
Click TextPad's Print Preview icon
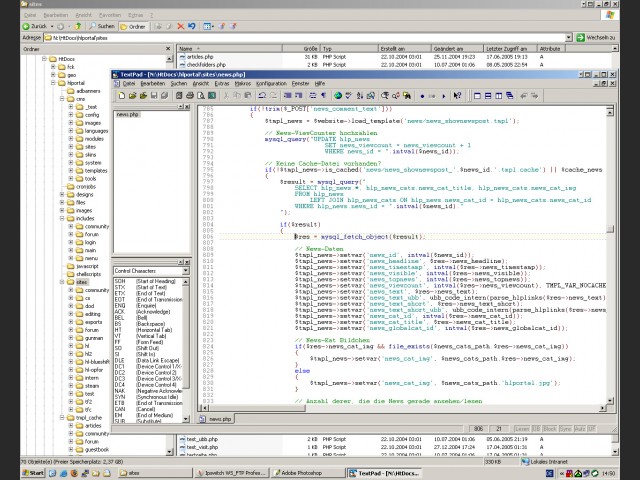click(x=201, y=96)
